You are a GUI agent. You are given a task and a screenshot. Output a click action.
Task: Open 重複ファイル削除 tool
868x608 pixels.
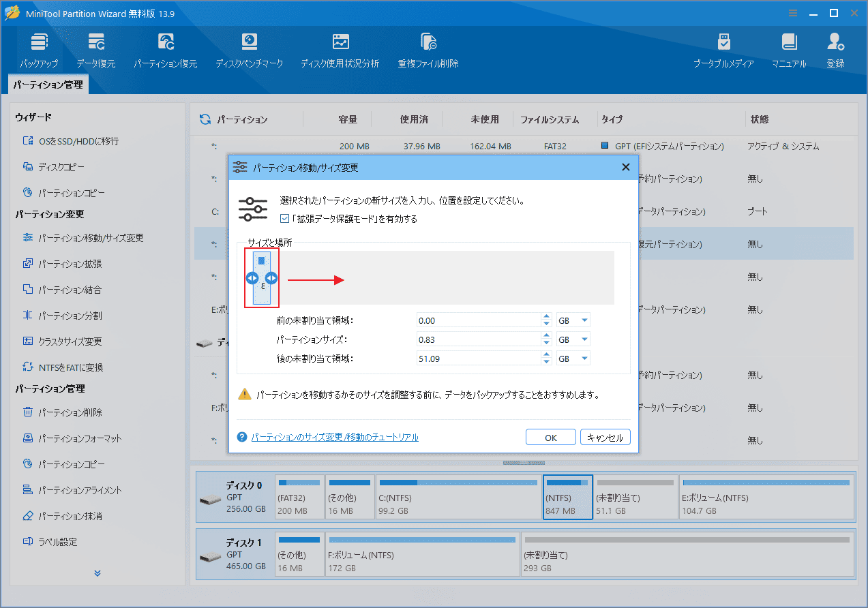[x=428, y=51]
